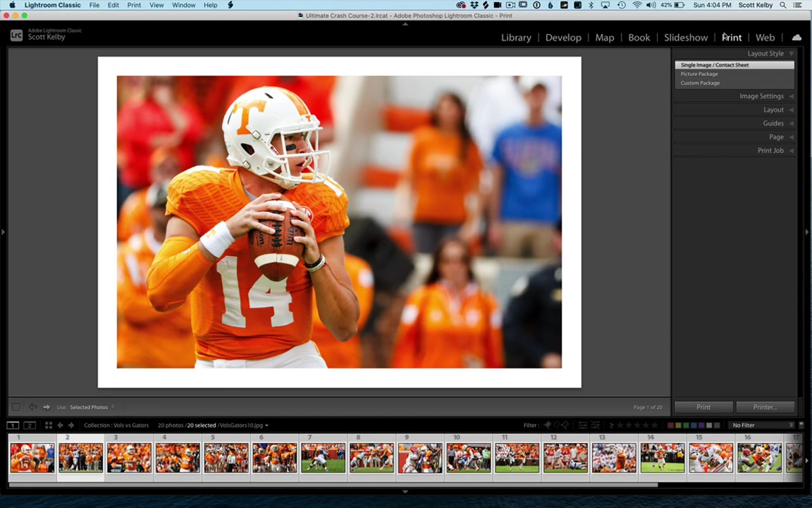Screen dimensions: 812x508
Task: Open volume control in menu bar
Action: tap(651, 5)
